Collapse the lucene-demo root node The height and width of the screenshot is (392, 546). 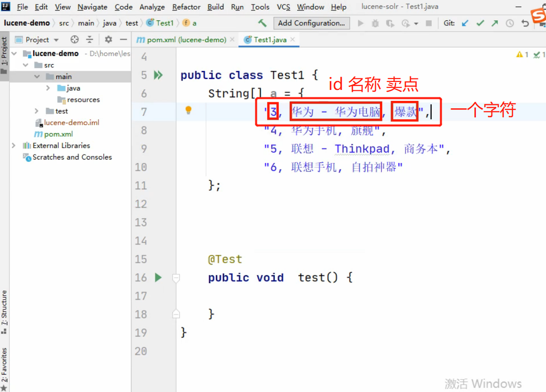14,53
